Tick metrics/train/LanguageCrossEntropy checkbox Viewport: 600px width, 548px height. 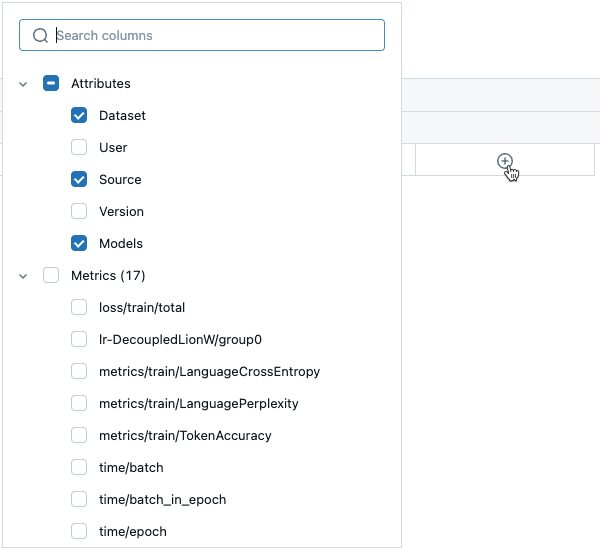[79, 372]
